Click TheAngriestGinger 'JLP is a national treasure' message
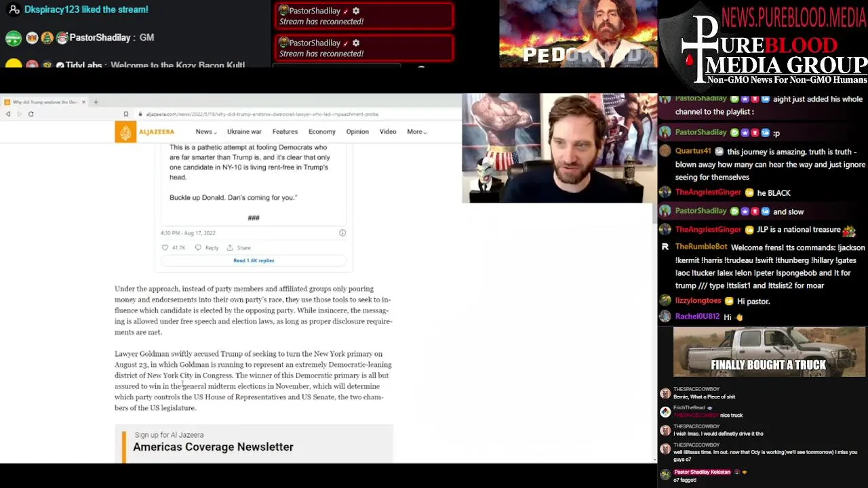Screen dimensions: 868x488 point(800,229)
